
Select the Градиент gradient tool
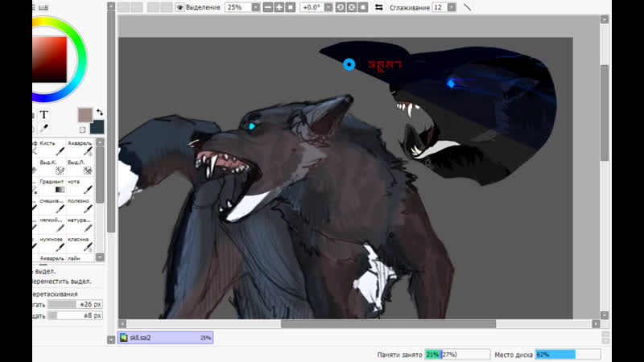click(x=52, y=187)
